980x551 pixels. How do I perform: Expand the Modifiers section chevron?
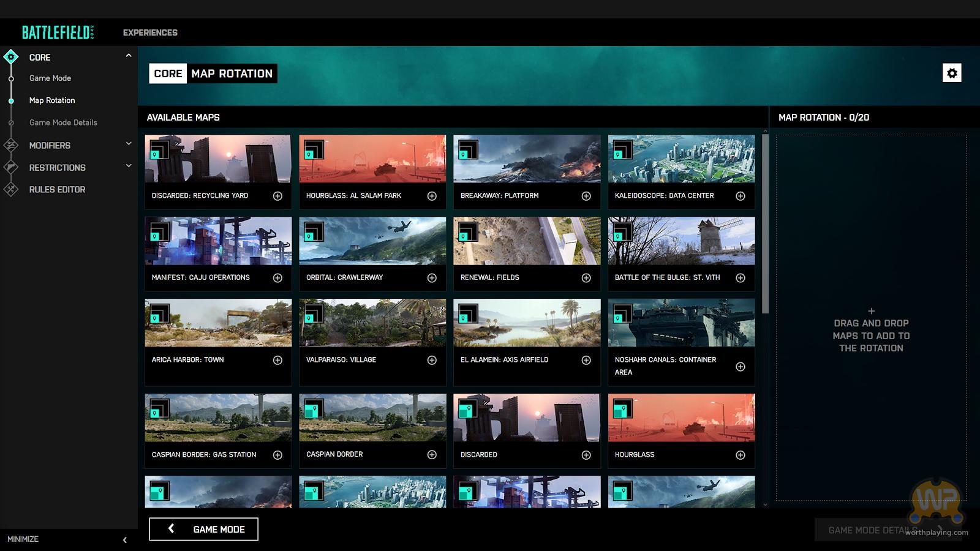click(129, 144)
